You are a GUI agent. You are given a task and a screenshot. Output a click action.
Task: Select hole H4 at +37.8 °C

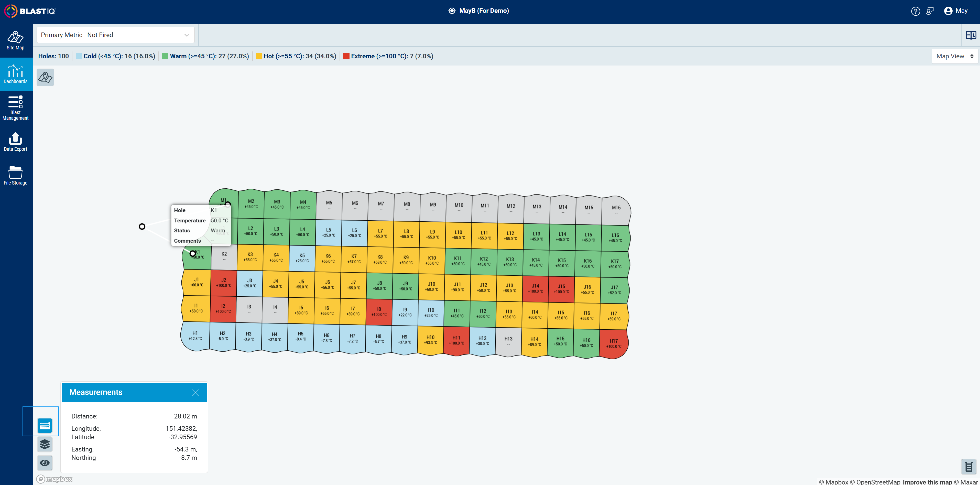pyautogui.click(x=274, y=337)
